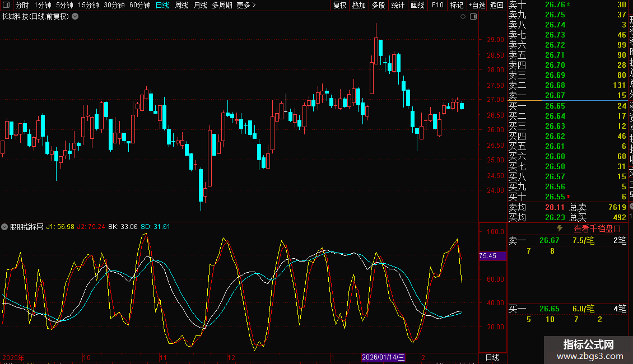Click the SK: 33.06 indicator readout
The height and width of the screenshot is (364, 633).
click(123, 227)
